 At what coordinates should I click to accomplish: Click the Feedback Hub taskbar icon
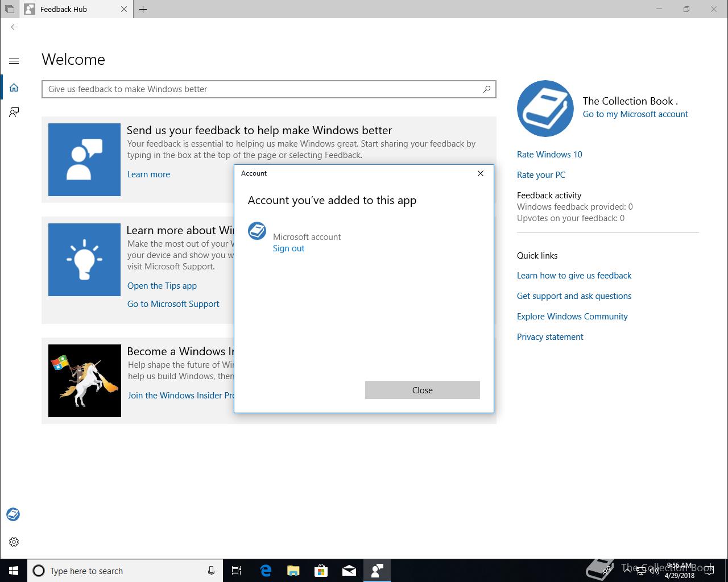coord(377,571)
